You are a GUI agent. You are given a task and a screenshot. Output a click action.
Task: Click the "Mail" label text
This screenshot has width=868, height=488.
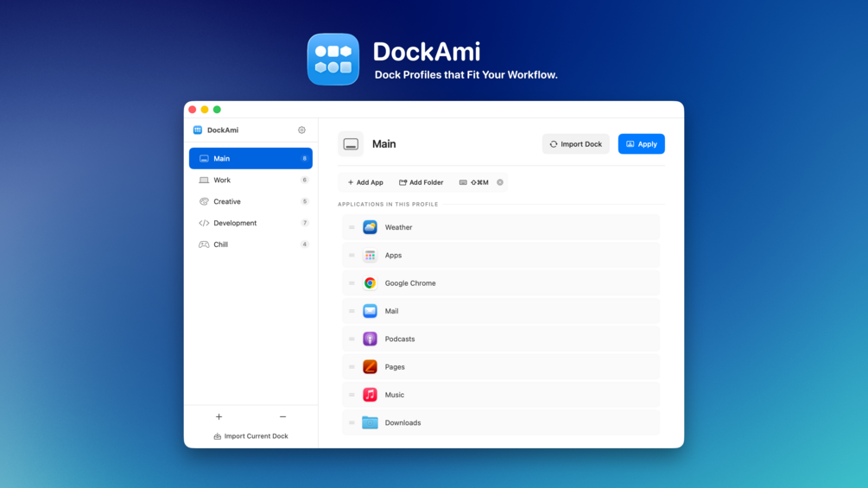pos(391,311)
